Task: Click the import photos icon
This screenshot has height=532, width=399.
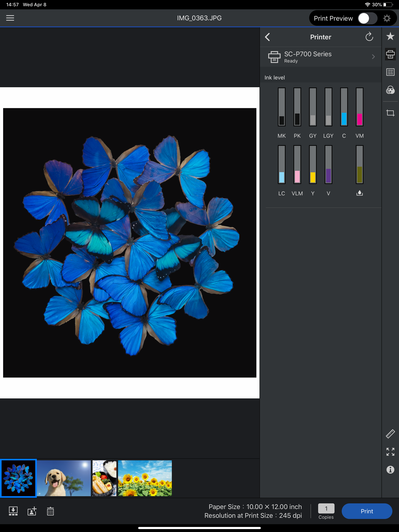Action: click(13, 511)
